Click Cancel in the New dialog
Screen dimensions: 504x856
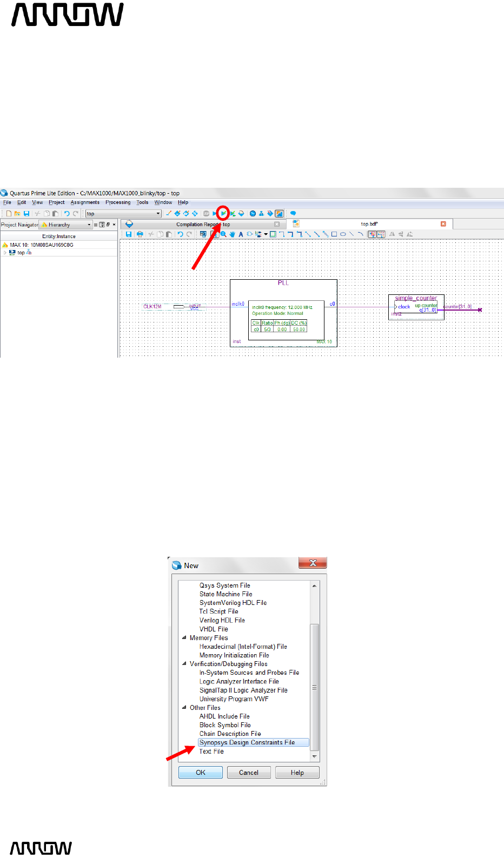(249, 773)
